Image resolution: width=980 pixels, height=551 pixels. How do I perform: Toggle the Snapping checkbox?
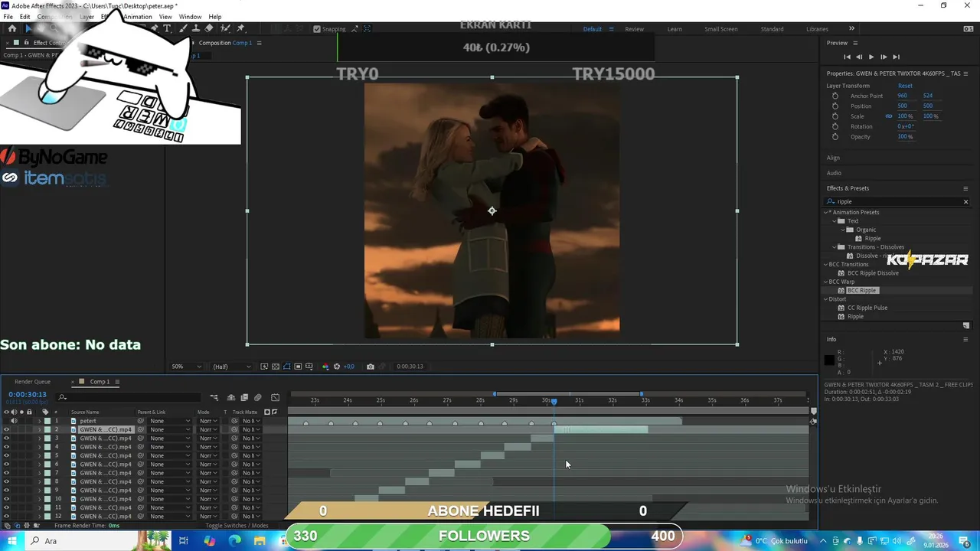(x=317, y=29)
